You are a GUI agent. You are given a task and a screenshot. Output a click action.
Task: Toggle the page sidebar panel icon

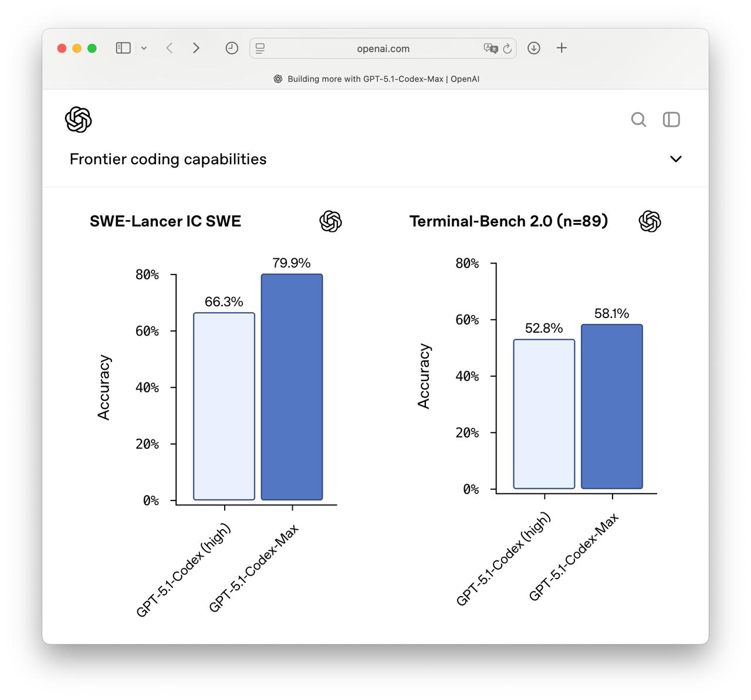[x=671, y=120]
